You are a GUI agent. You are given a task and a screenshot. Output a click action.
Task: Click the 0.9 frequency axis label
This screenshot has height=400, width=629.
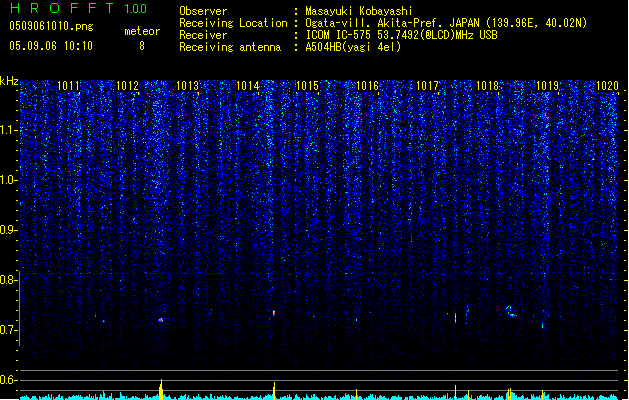8,230
